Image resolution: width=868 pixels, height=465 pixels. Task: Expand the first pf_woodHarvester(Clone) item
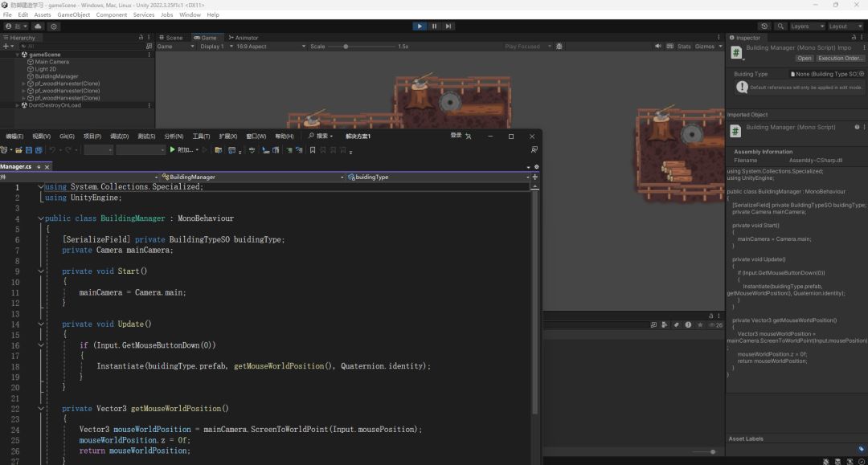click(x=24, y=84)
